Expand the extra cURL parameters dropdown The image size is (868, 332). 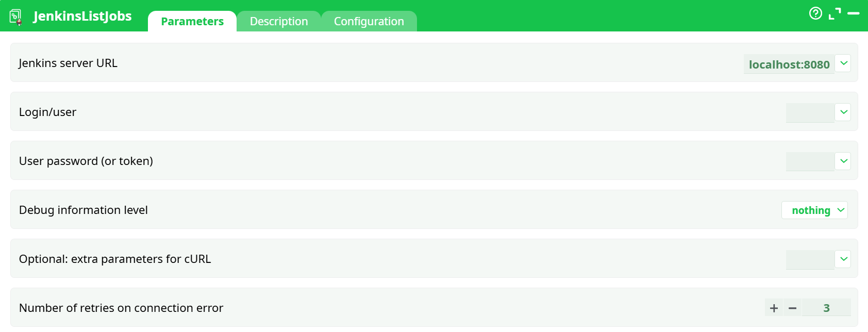click(x=844, y=259)
